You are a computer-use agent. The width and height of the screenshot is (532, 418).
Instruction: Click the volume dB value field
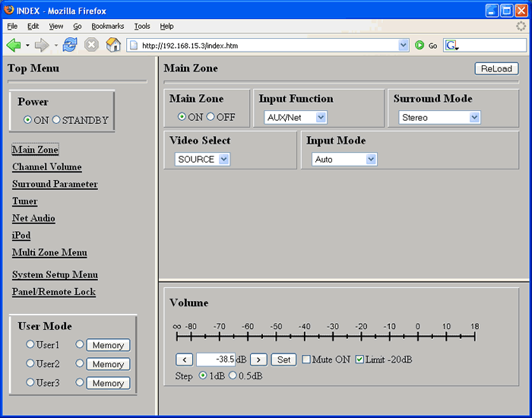click(x=215, y=359)
